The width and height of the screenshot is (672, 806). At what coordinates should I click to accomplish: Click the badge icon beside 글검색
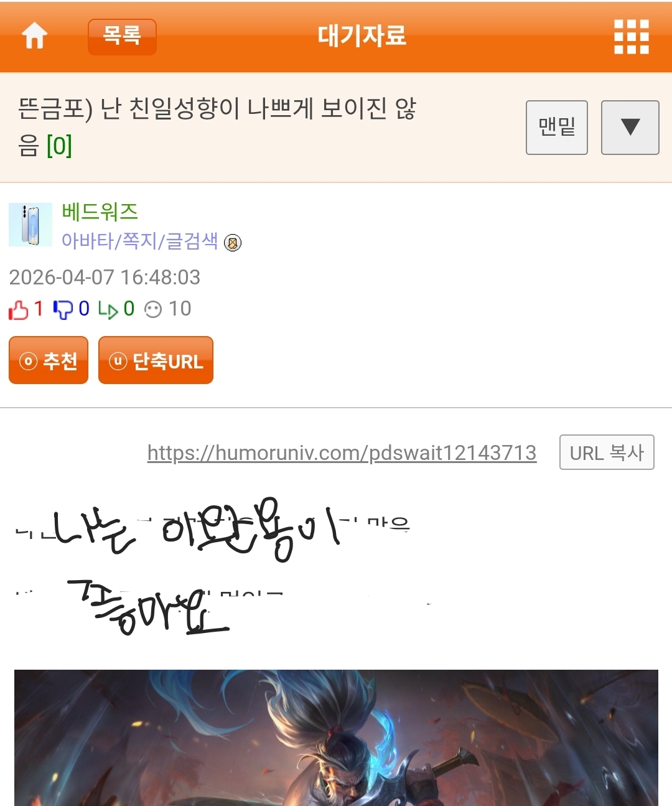[233, 243]
